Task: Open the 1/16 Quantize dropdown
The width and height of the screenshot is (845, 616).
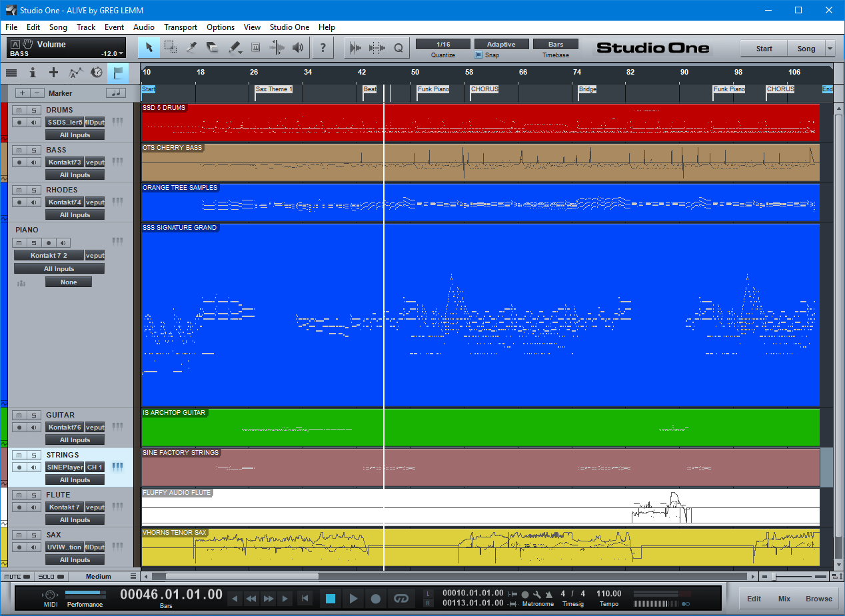Action: pos(442,44)
